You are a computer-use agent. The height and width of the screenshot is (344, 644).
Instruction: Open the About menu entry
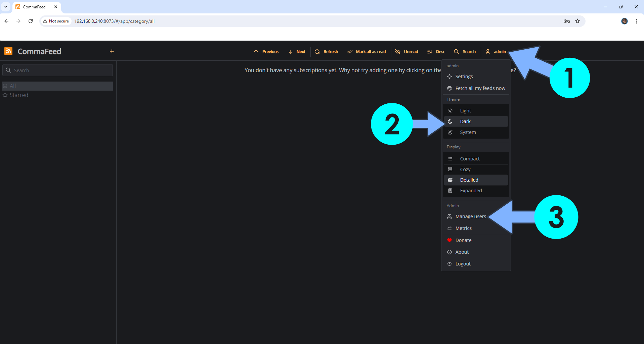[476, 252]
